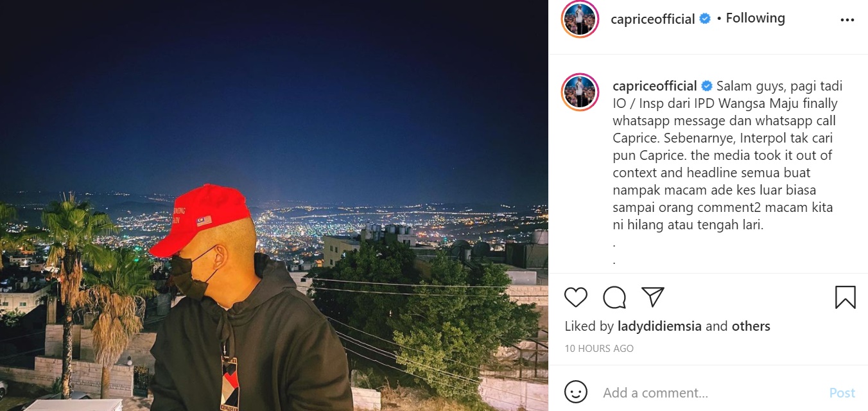Focus the Add a comment field

pyautogui.click(x=706, y=392)
